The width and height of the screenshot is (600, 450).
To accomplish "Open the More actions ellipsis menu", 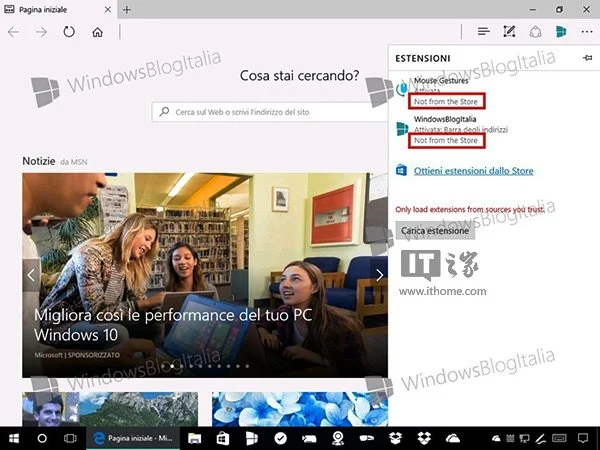I will point(587,32).
